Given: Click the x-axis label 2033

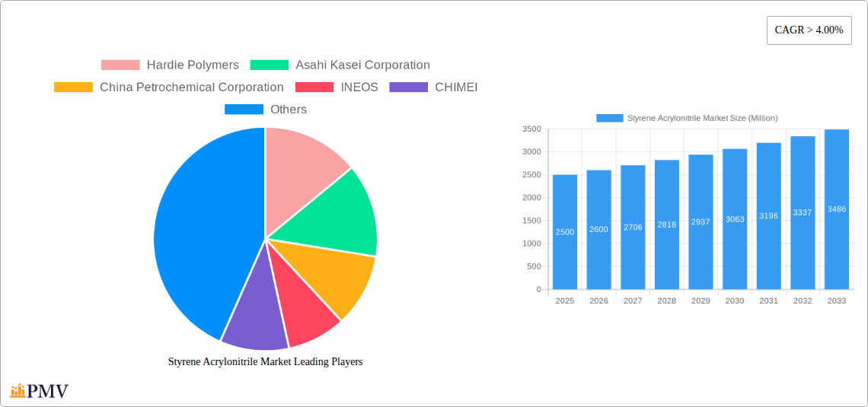Looking at the screenshot, I should click(x=837, y=300).
